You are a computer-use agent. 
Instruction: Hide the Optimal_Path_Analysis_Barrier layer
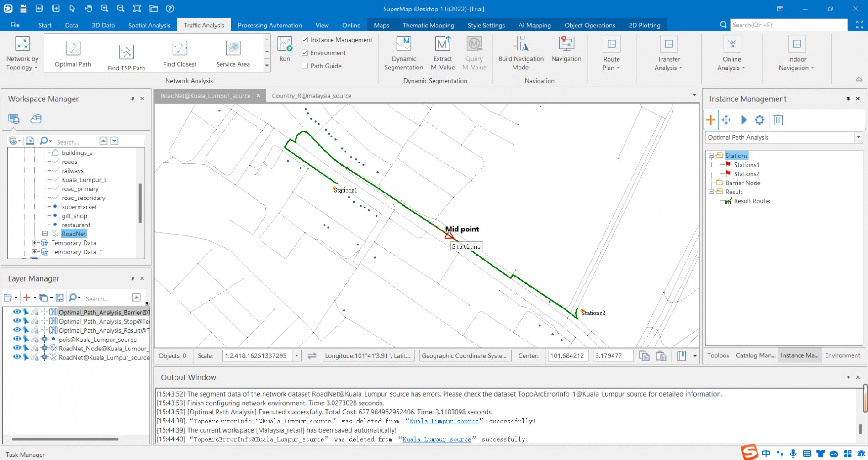(x=17, y=312)
